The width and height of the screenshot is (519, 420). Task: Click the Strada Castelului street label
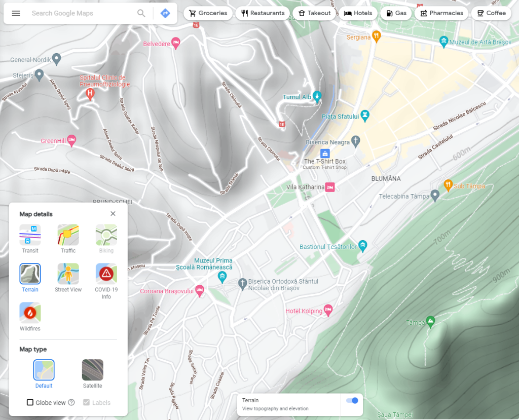pyautogui.click(x=435, y=146)
